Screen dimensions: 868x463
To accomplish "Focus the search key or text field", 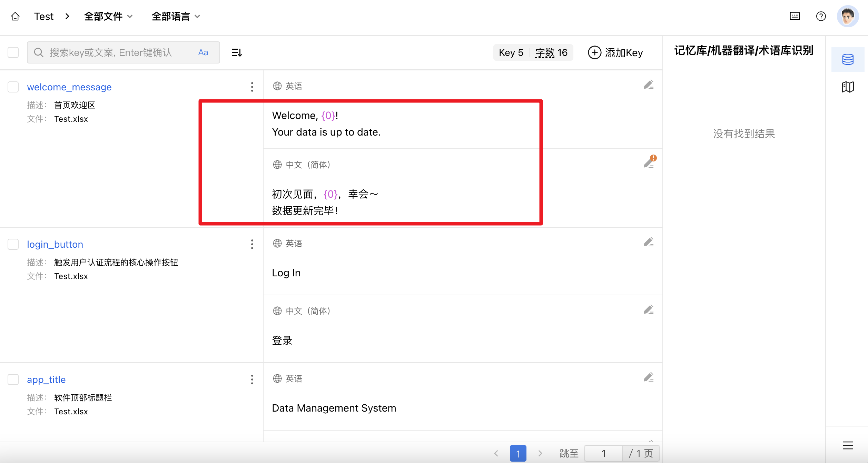I will [x=124, y=52].
